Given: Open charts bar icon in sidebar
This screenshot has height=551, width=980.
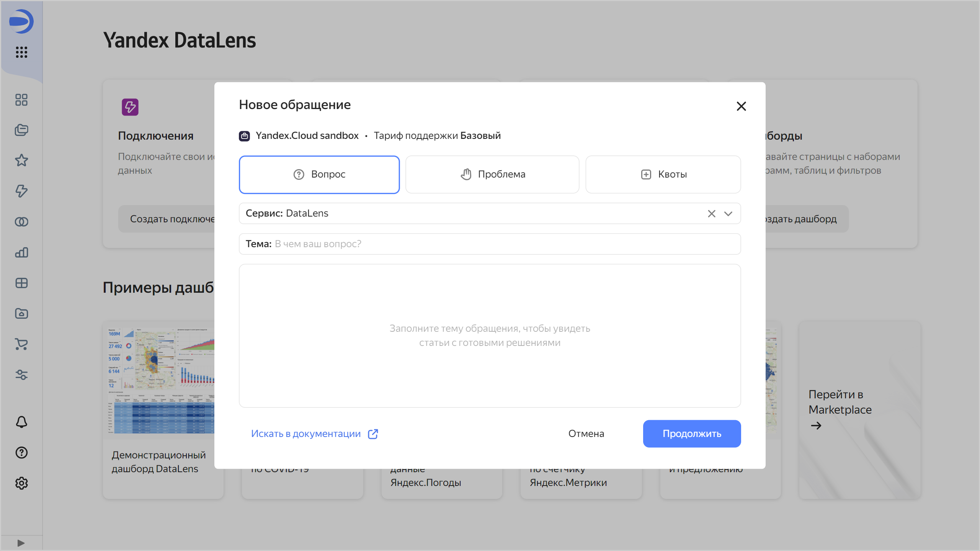Looking at the screenshot, I should click(21, 252).
